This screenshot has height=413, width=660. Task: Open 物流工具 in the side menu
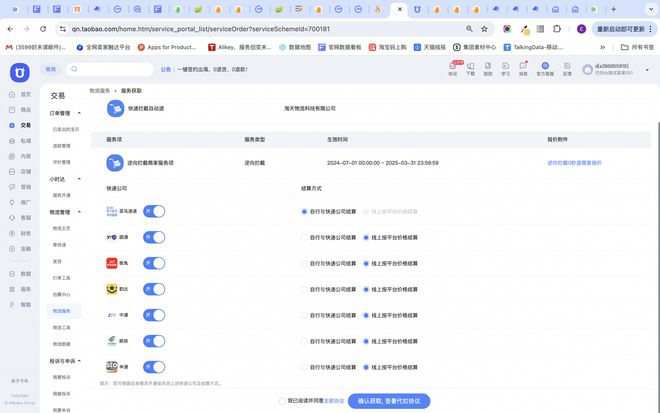61,327
